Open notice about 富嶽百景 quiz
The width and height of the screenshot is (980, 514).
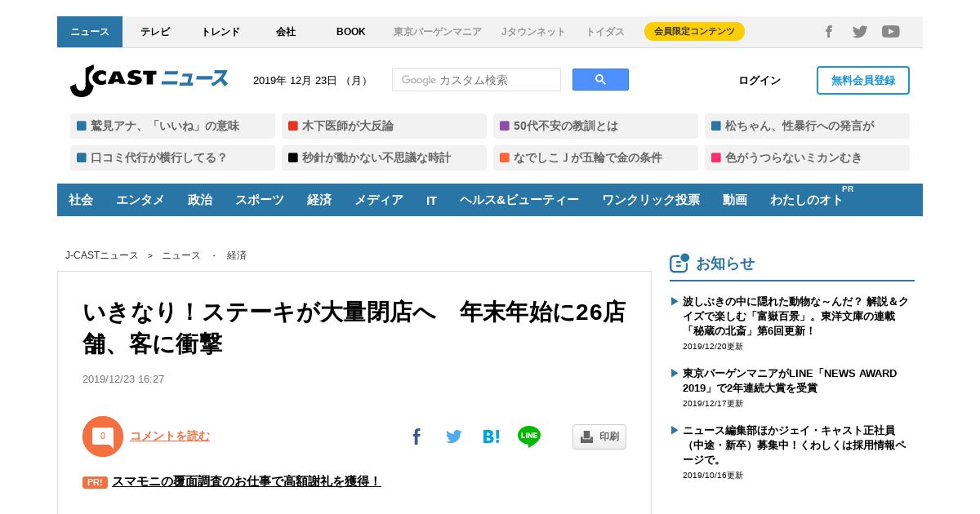pos(795,316)
